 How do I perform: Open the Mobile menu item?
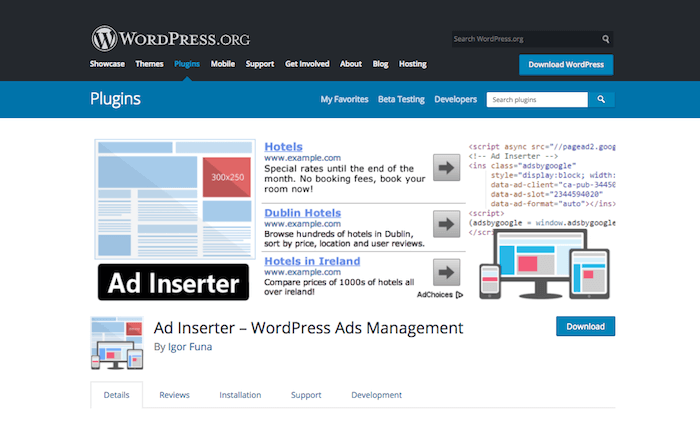click(223, 64)
